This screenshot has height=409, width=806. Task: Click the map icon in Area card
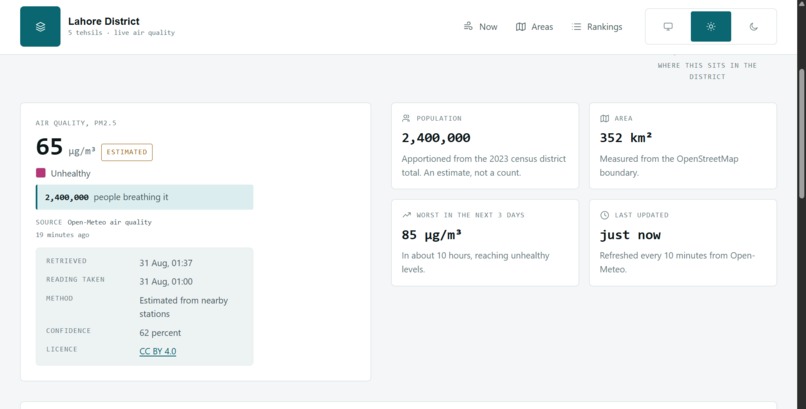(x=604, y=118)
